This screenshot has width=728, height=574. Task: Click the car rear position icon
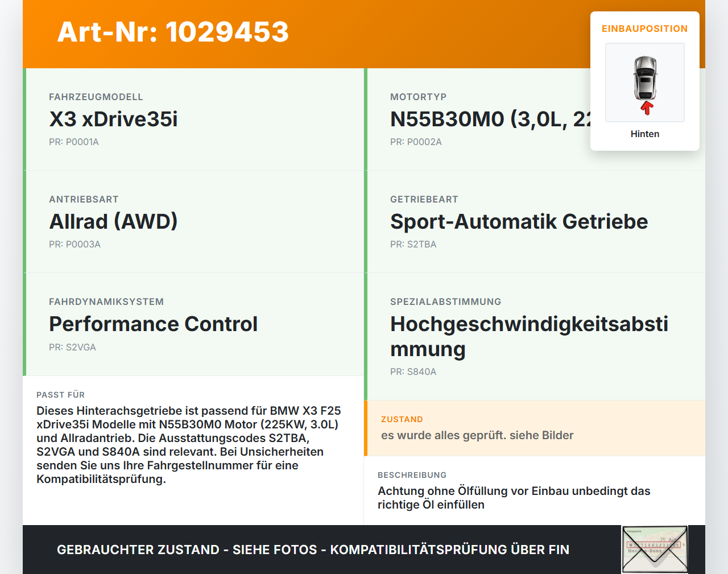tap(645, 82)
